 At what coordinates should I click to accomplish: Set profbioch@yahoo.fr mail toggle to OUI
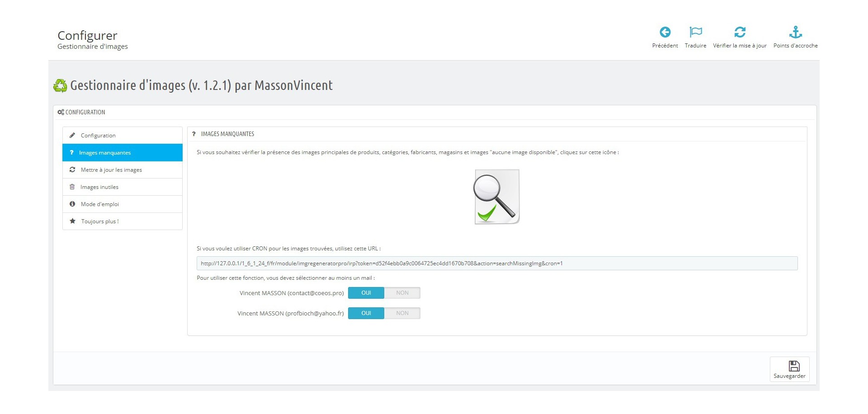click(x=366, y=313)
